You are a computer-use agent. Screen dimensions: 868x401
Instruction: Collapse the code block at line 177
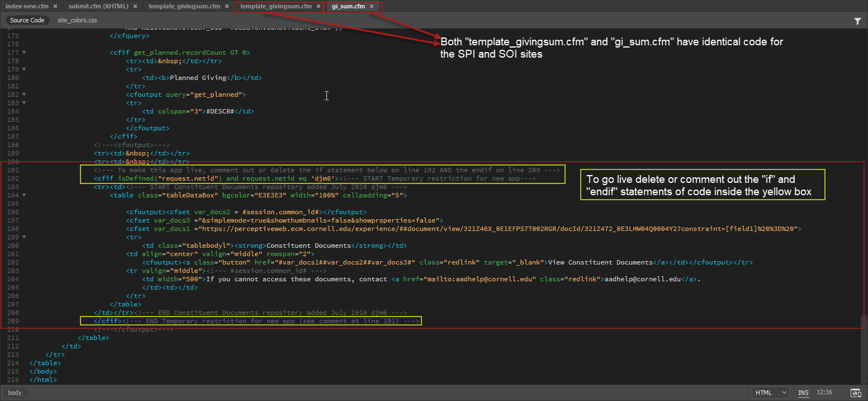pyautogui.click(x=24, y=53)
